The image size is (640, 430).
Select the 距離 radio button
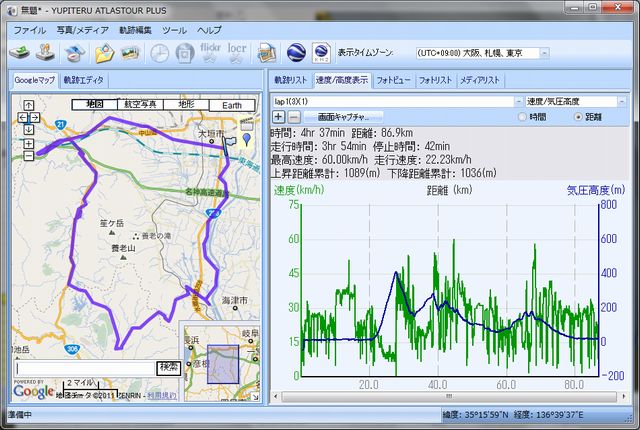(x=578, y=117)
